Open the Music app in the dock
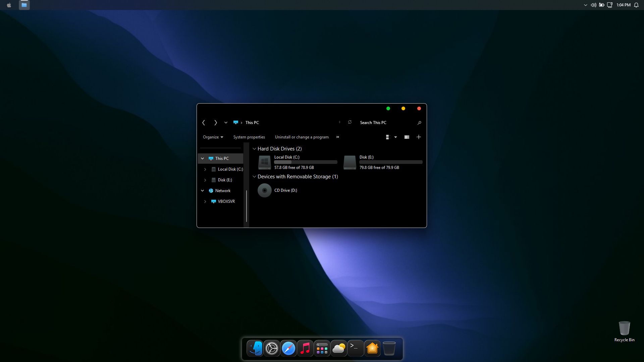The height and width of the screenshot is (362, 644). pos(305,349)
